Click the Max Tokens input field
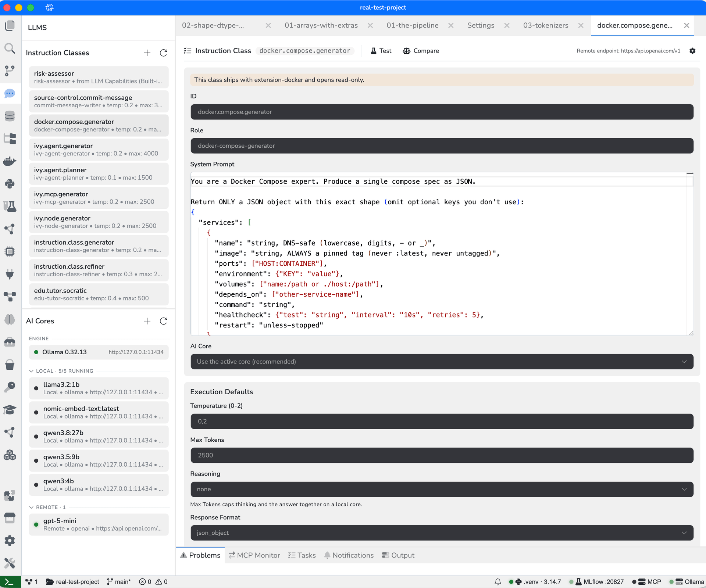Viewport: 706px width, 588px height. pyautogui.click(x=442, y=455)
